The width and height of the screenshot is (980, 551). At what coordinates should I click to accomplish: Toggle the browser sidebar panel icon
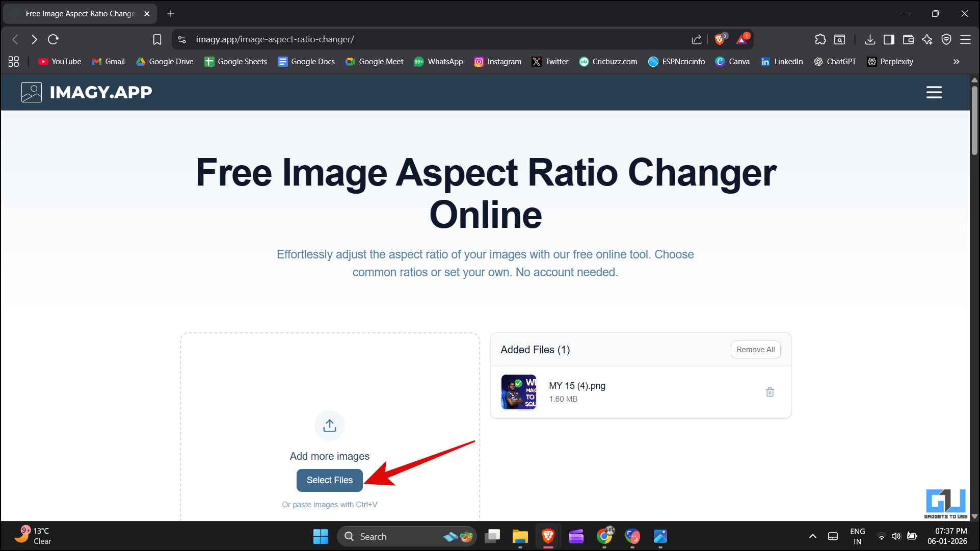coord(889,39)
